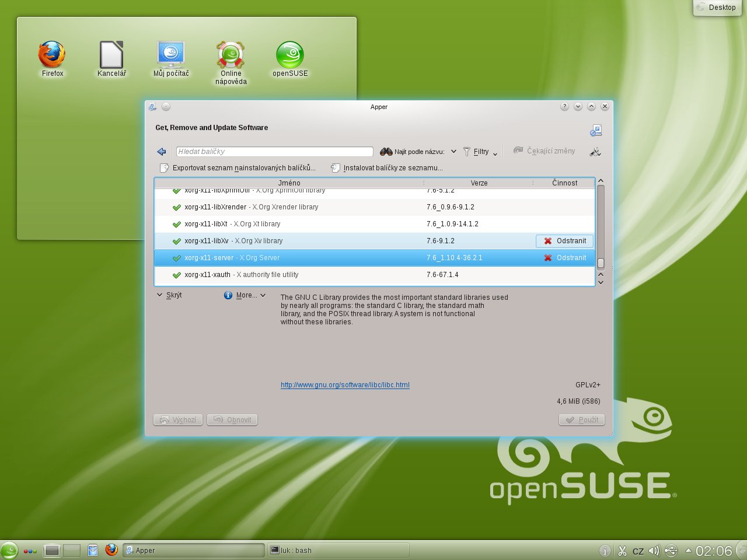Open the More... dropdown
747x560 pixels.
(x=245, y=295)
